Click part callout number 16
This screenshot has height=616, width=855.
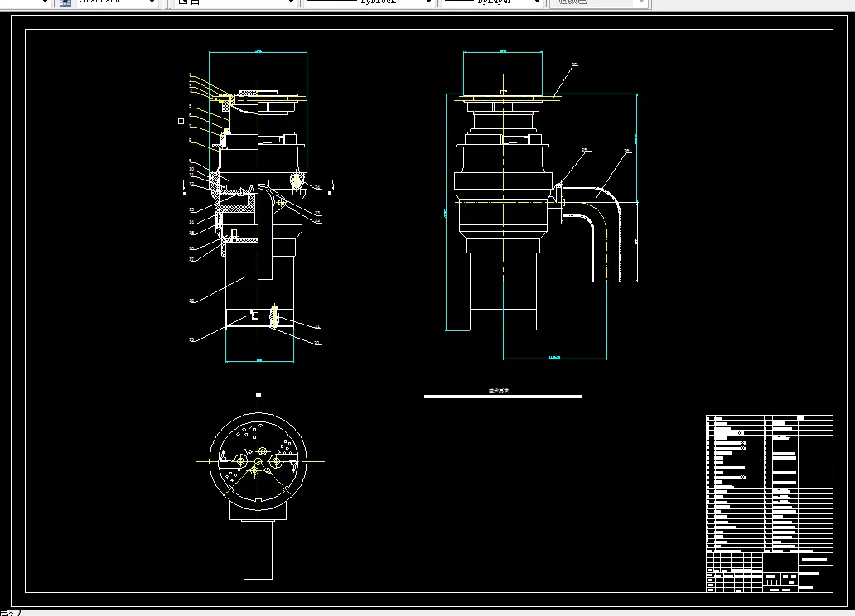tap(192, 248)
